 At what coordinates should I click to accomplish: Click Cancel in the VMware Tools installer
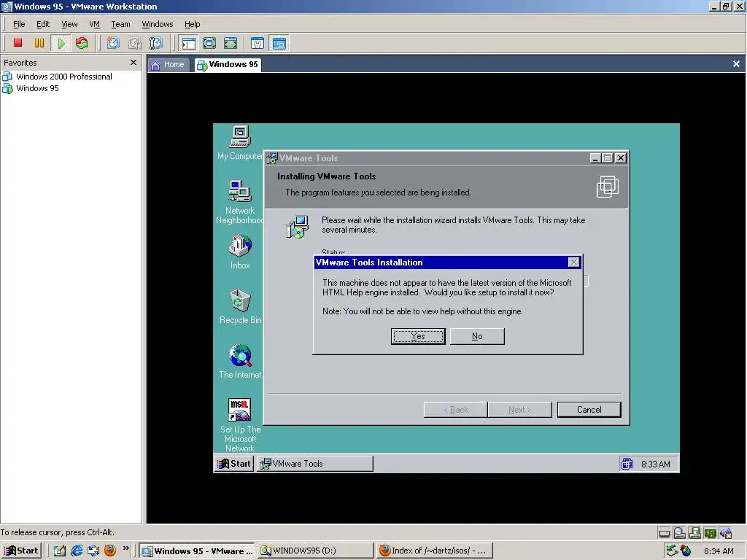(589, 410)
